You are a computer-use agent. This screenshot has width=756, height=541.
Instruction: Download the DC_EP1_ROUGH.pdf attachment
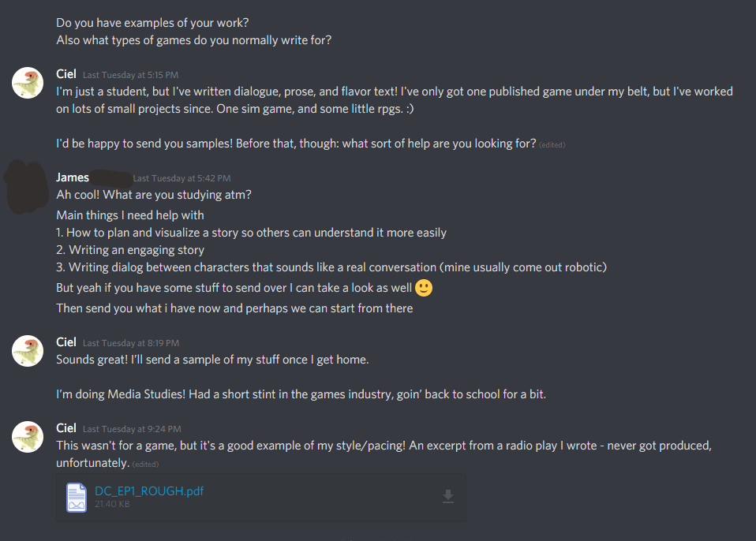point(447,496)
